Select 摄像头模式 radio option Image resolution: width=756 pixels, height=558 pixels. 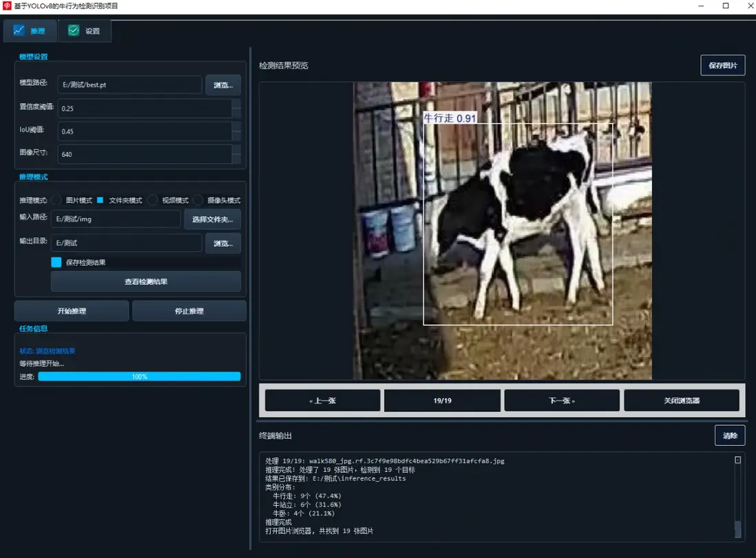217,200
